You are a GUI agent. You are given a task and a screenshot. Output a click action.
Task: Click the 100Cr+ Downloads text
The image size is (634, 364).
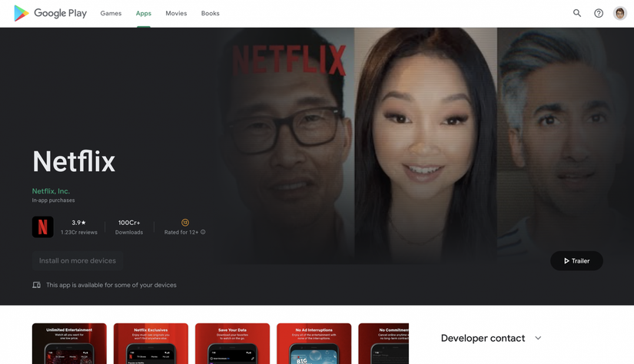(129, 227)
